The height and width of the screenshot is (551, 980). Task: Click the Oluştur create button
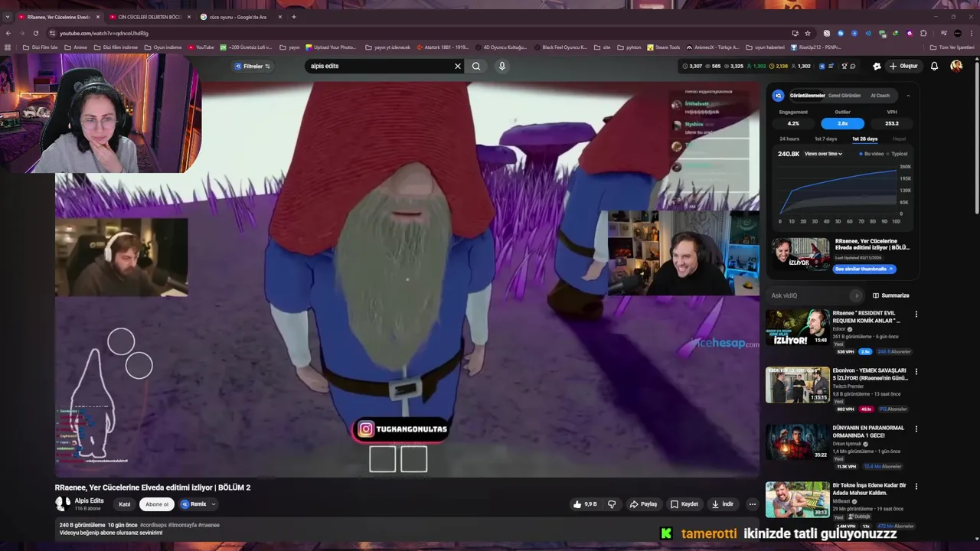point(903,66)
